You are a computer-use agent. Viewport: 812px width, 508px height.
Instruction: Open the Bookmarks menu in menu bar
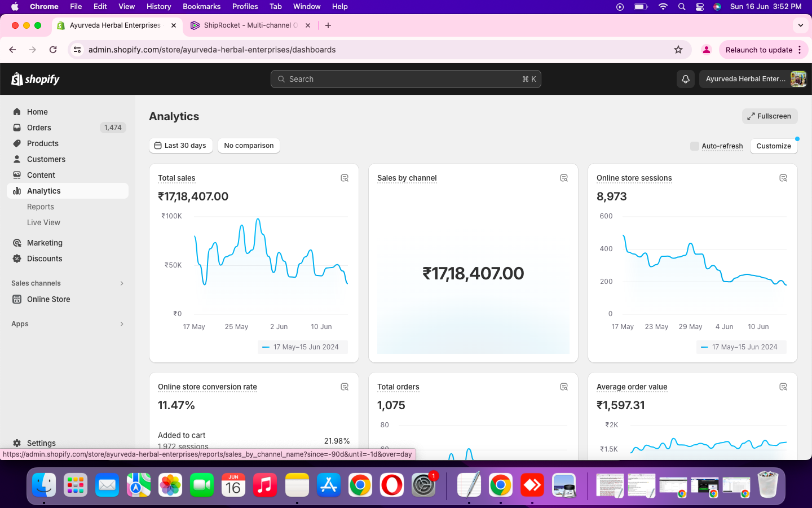[201, 6]
